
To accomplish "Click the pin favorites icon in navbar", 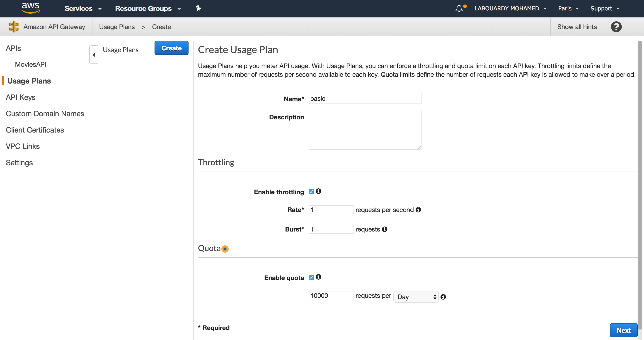I will click(x=198, y=8).
